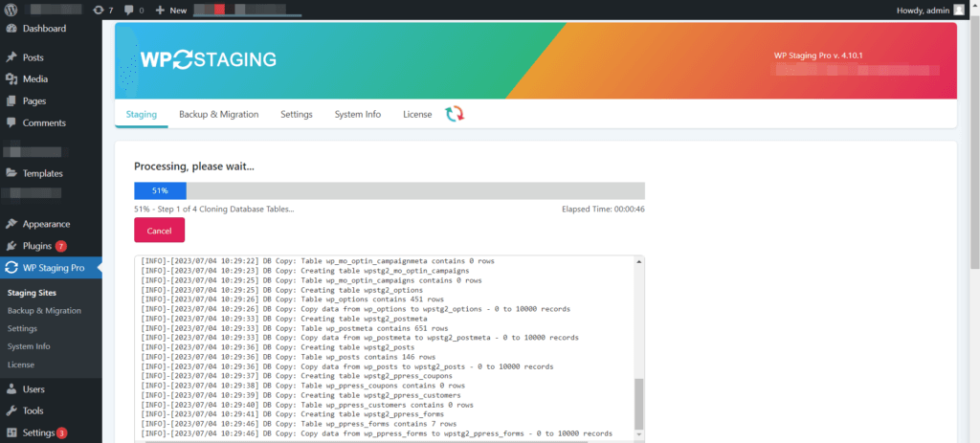Image resolution: width=980 pixels, height=443 pixels.
Task: Click the WP Staging Pro sync icon
Action: 11,268
